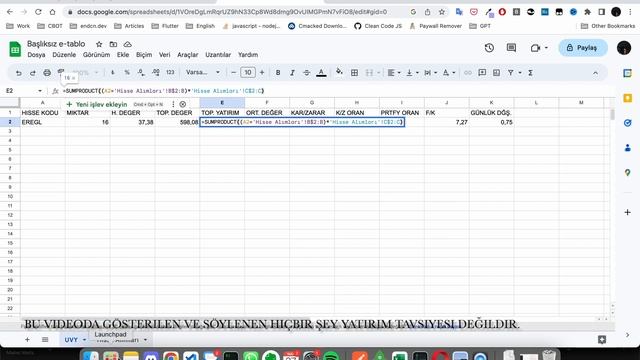Screen dimensions: 640x360
Task: Format as currency using the ₺ icon
Action: pos(113,73)
